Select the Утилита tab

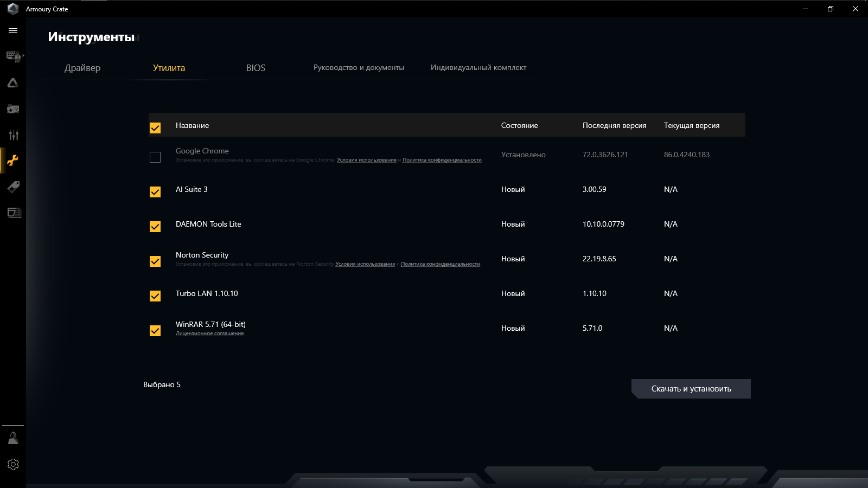(x=169, y=68)
